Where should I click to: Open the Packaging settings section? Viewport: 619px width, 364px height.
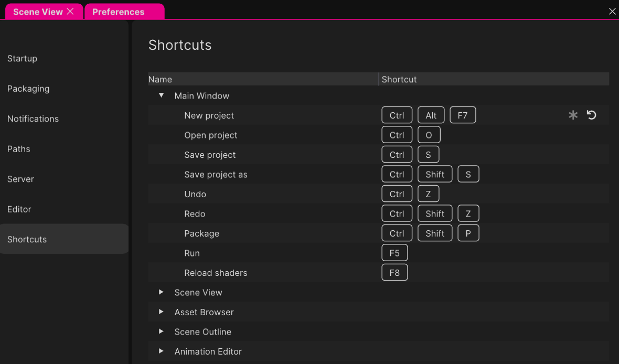[x=28, y=89]
